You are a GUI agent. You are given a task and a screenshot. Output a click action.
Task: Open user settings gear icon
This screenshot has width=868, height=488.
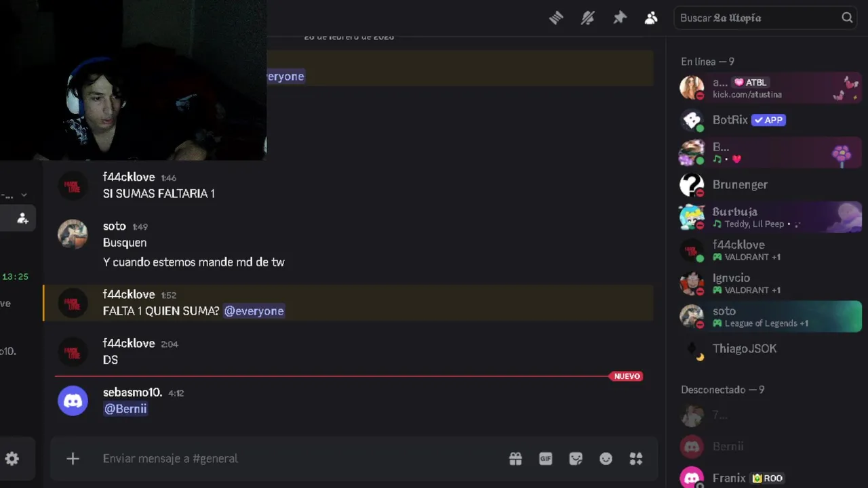click(12, 459)
